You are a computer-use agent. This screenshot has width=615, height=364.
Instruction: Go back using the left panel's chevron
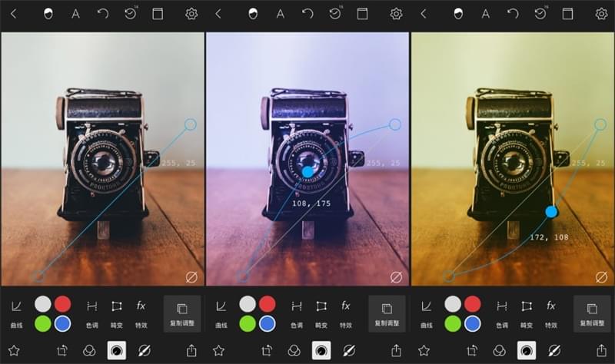tap(13, 14)
